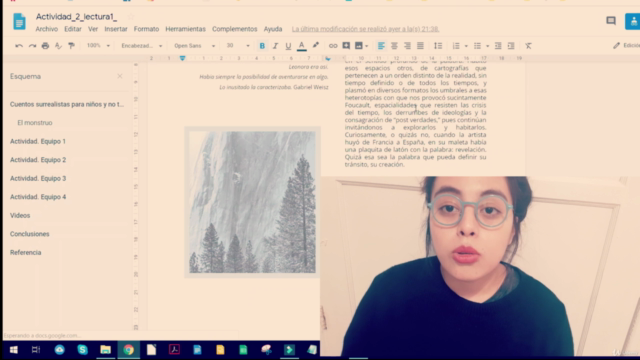Close the Esquema outline panel

120,76
